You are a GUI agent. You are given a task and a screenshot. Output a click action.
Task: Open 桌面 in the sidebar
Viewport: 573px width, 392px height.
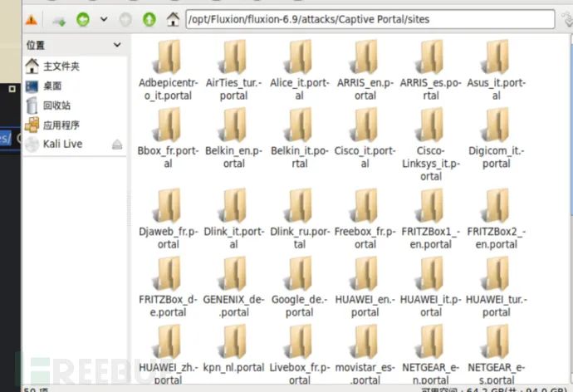[x=43, y=86]
